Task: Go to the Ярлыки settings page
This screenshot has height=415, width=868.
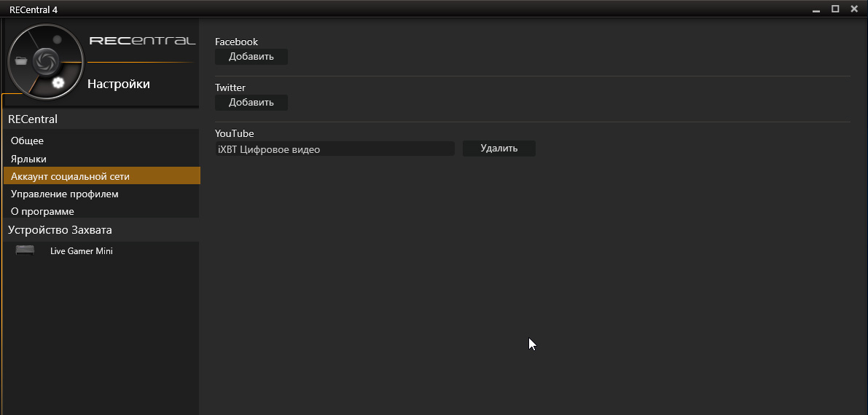Action: click(x=29, y=159)
